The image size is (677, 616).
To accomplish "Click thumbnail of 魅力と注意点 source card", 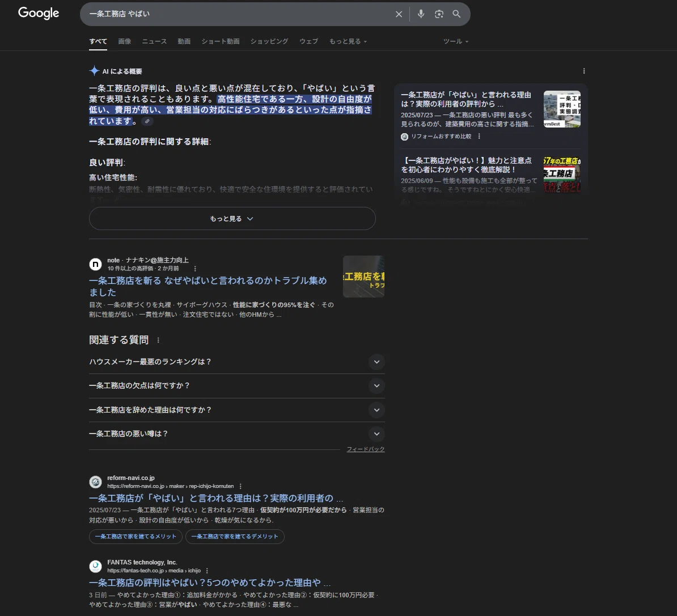I will [562, 175].
